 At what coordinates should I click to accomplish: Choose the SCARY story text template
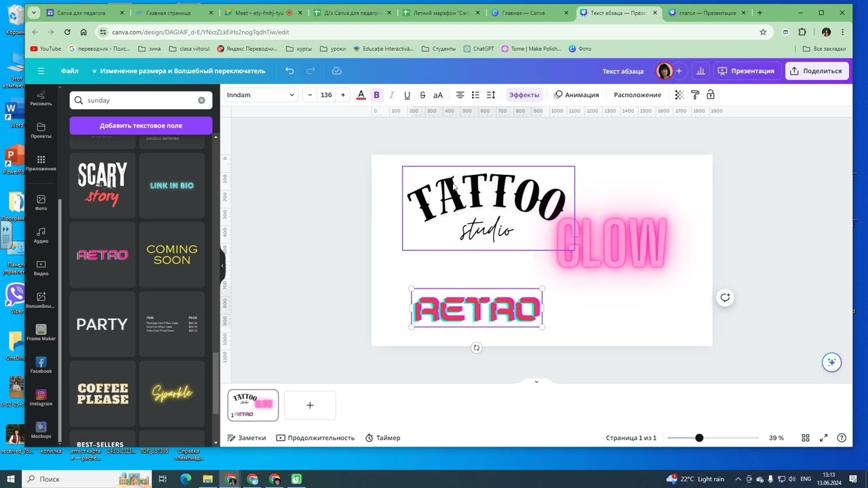tap(102, 185)
